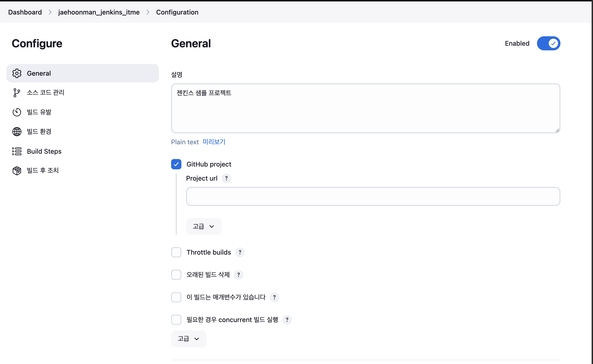Viewport: 593px width, 364px height.
Task: Toggle the Enabled project switch
Action: (x=548, y=43)
